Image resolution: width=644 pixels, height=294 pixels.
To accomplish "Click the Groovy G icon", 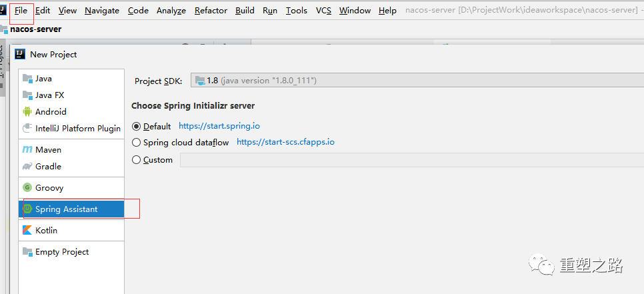I will [27, 187].
